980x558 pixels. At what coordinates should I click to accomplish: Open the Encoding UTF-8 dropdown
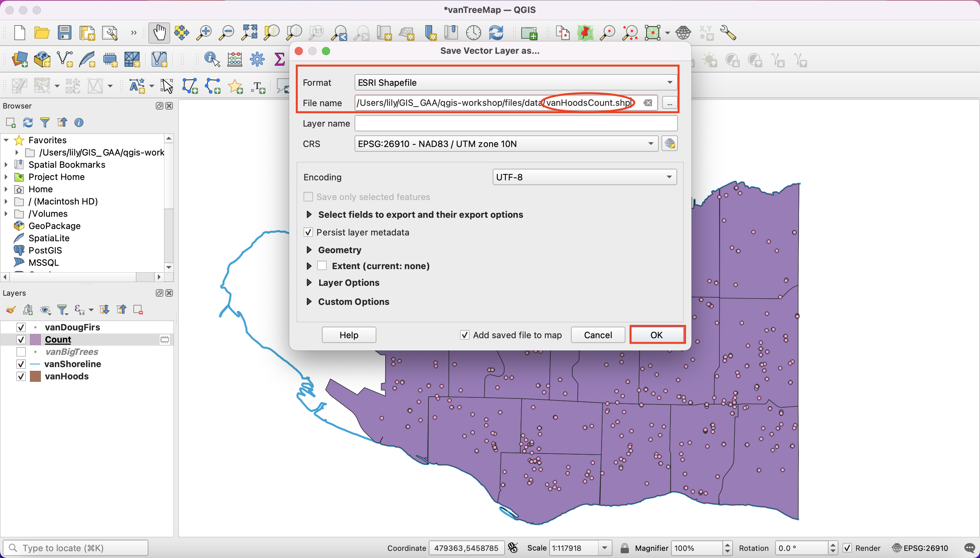coord(585,177)
